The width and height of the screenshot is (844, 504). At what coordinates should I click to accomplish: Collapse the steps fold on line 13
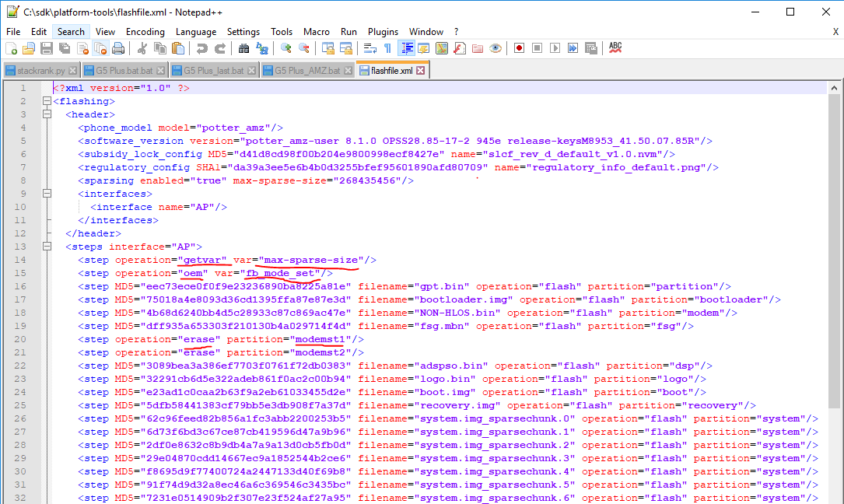point(47,246)
